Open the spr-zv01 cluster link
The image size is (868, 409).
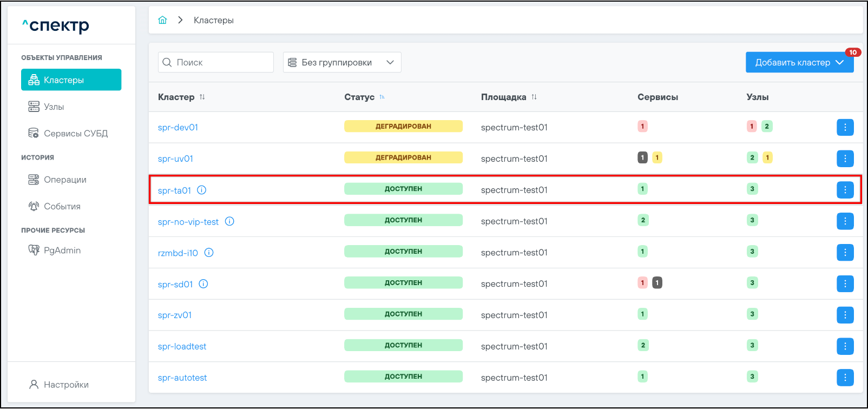pos(175,315)
